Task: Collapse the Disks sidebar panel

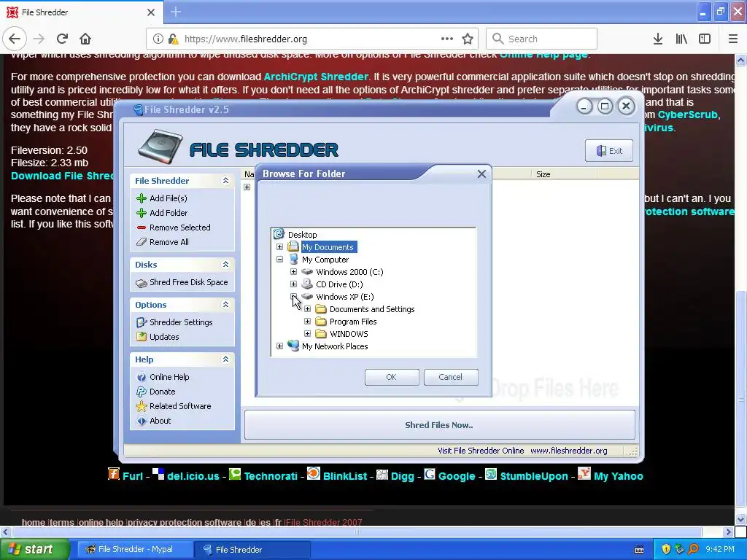Action: (x=225, y=264)
